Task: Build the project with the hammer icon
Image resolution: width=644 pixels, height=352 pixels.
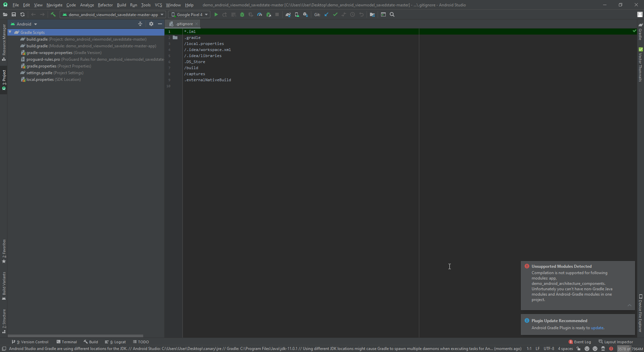Action: click(53, 14)
